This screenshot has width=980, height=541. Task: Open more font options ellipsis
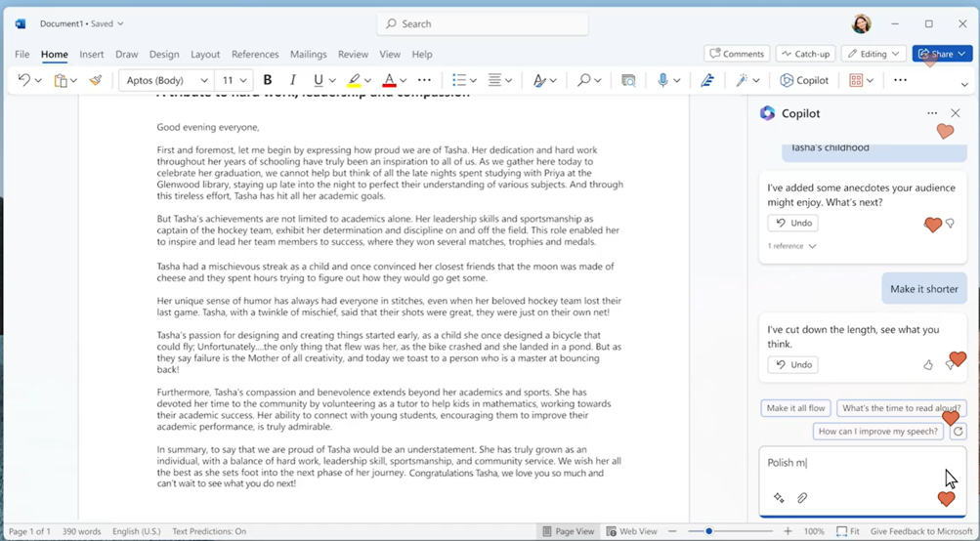(x=424, y=80)
